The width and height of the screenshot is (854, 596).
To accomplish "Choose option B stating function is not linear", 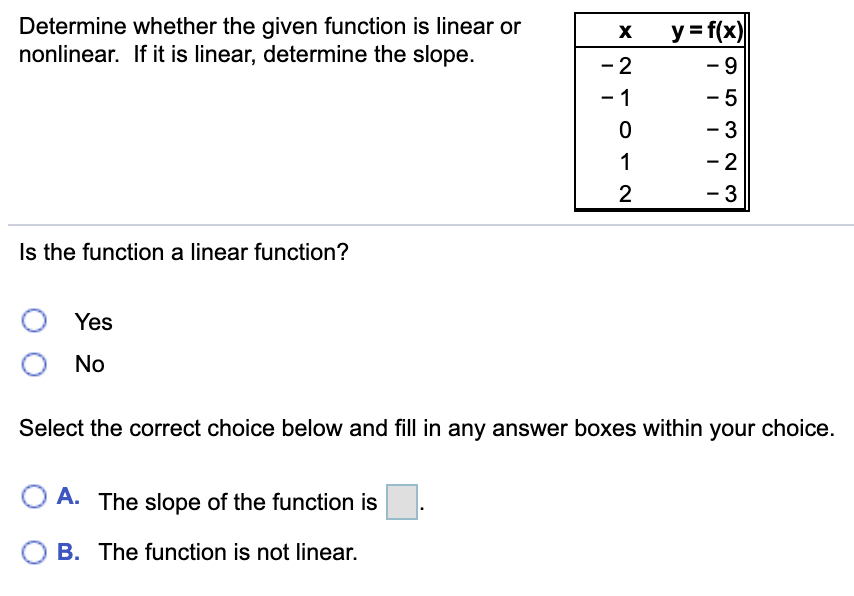I will pyautogui.click(x=36, y=552).
